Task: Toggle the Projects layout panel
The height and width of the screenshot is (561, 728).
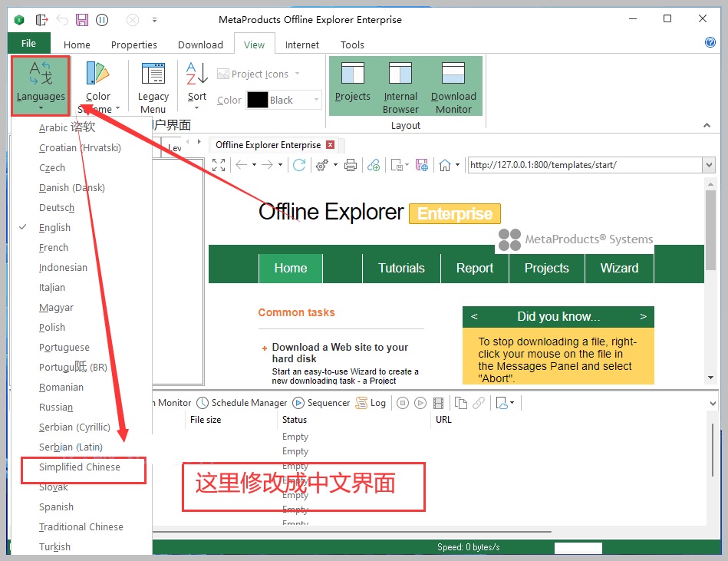Action: pyautogui.click(x=353, y=86)
